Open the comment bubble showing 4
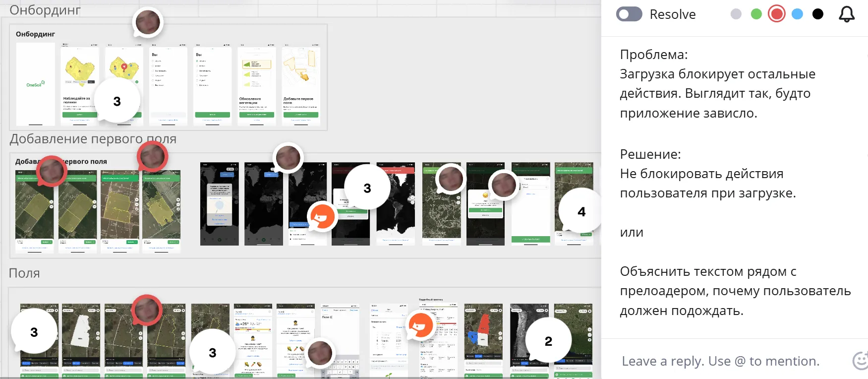 tap(581, 211)
